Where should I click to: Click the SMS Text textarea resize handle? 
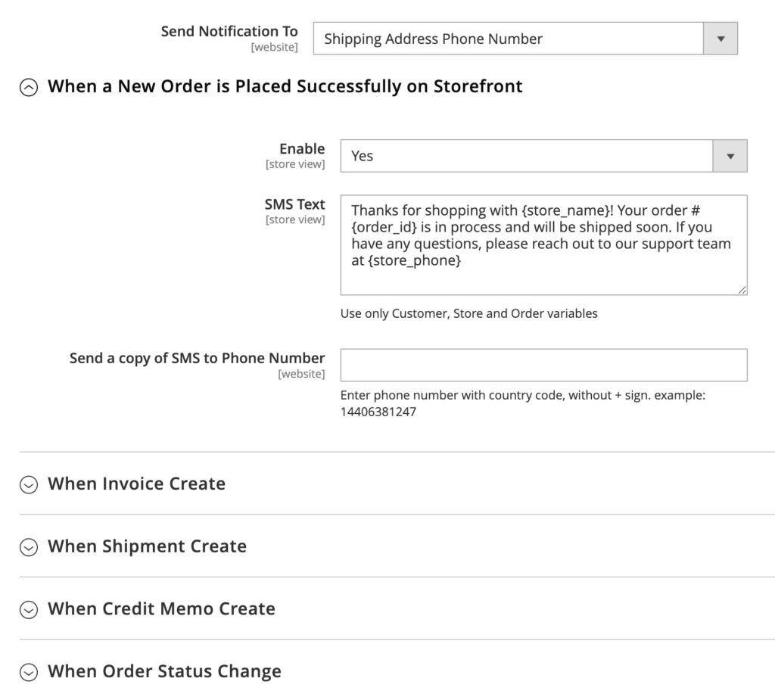pos(742,289)
